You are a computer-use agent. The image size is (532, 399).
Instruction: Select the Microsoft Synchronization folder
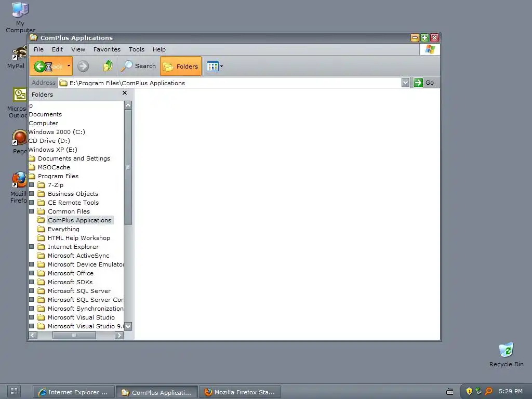click(x=85, y=309)
